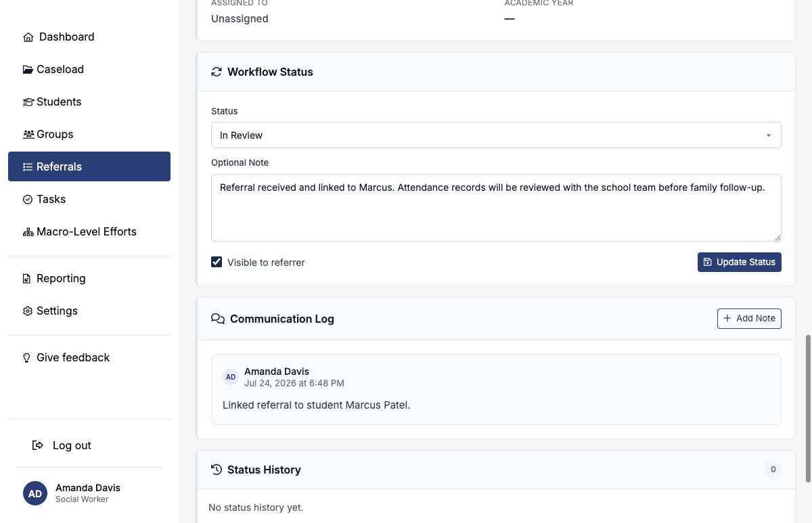812x523 pixels.
Task: Click 'Linked referral to student Marcus Patel.' text
Action: pos(317,405)
